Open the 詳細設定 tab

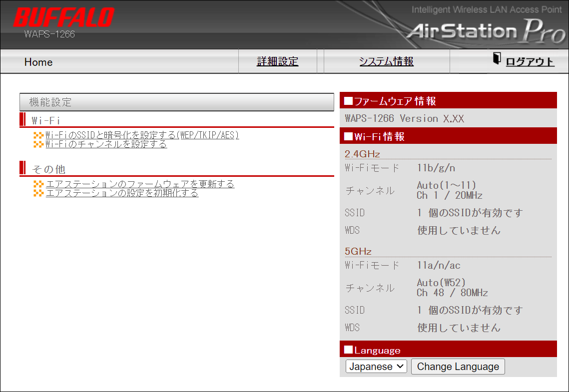click(277, 61)
